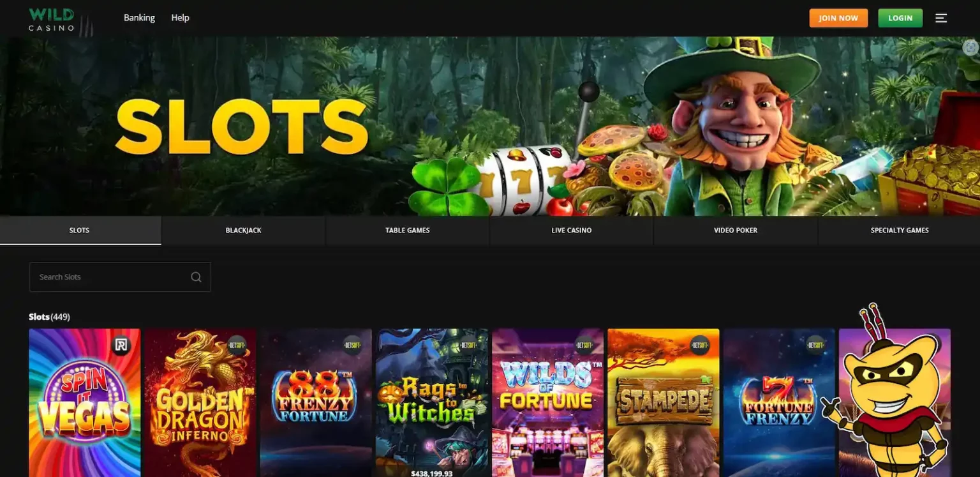This screenshot has width=980, height=477.
Task: Open the 7 Fortune Frenzy game
Action: pos(779,403)
